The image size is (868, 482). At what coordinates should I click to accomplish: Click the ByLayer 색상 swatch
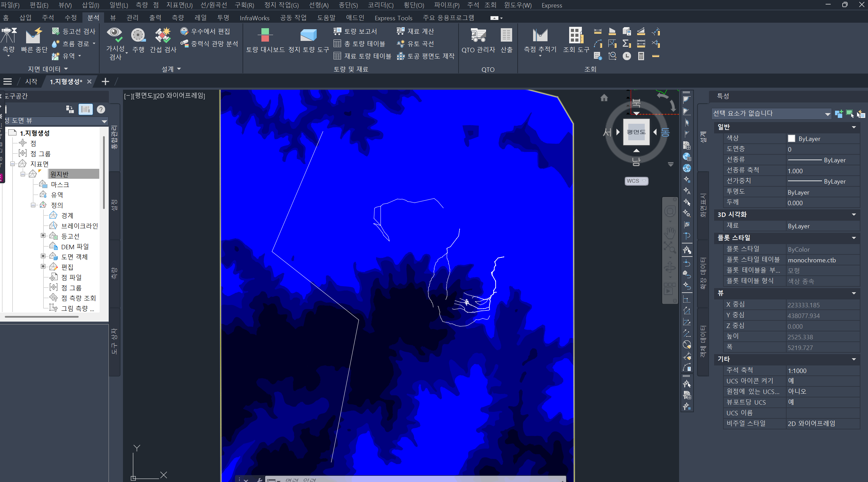point(791,139)
